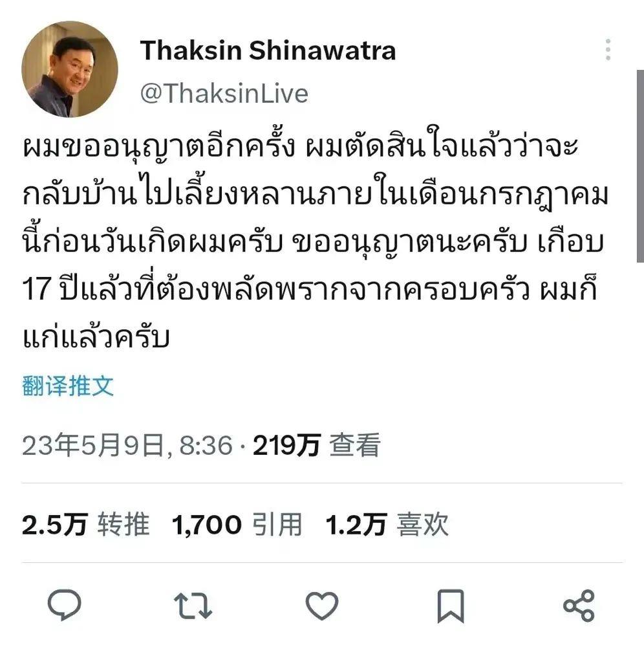Open the @ThaksinLive handle

tap(224, 93)
